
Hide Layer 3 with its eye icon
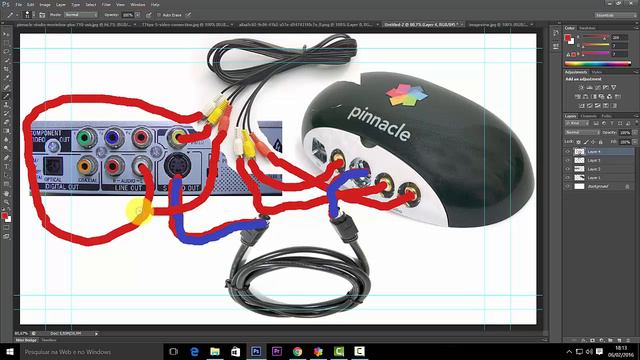point(568,160)
